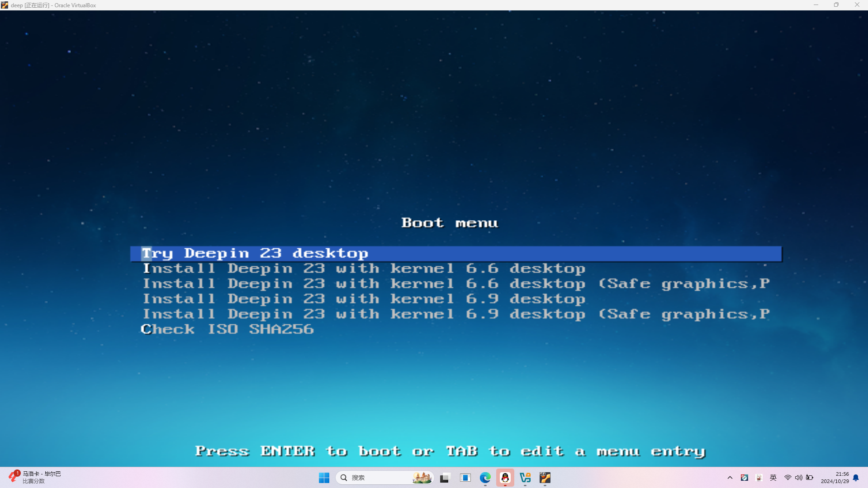Toggle the 英 input language indicator
This screenshot has width=868, height=488.
[x=773, y=478]
